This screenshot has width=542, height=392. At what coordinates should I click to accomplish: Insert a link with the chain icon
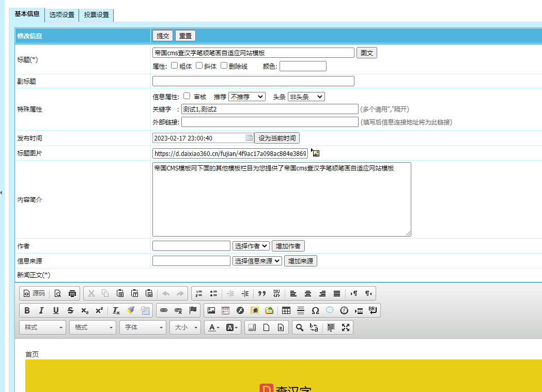164,310
